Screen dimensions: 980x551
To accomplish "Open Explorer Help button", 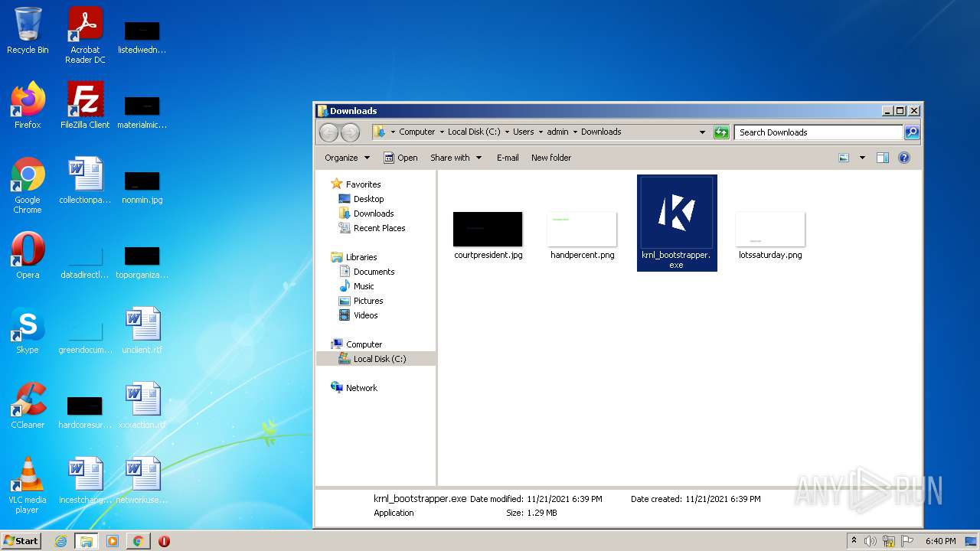I will pyautogui.click(x=903, y=158).
